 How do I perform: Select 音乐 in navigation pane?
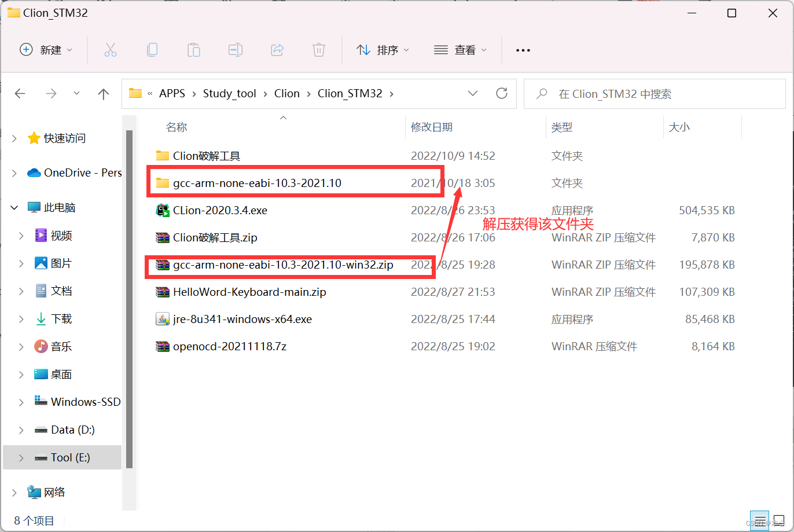click(63, 346)
